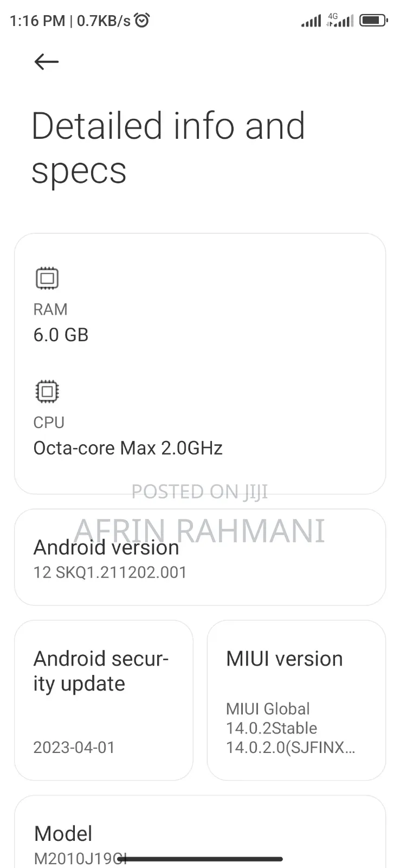Open the Android version details card
Image resolution: width=400 pixels, height=868 pixels.
point(199,557)
